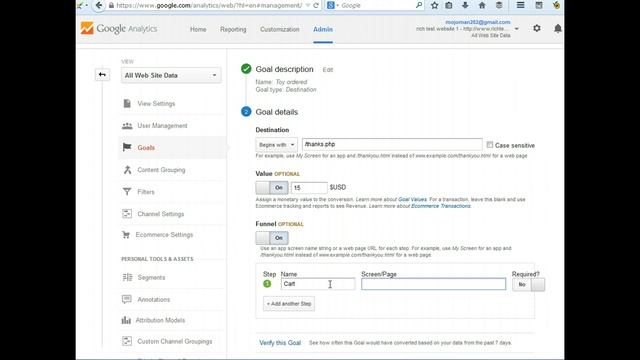Open Filters in view settings
This screenshot has width=640, height=360.
[146, 192]
